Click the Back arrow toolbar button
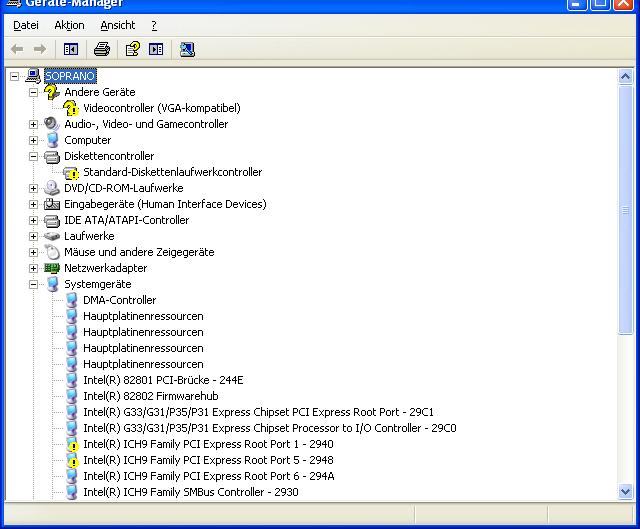The width and height of the screenshot is (640, 529). tap(17, 49)
